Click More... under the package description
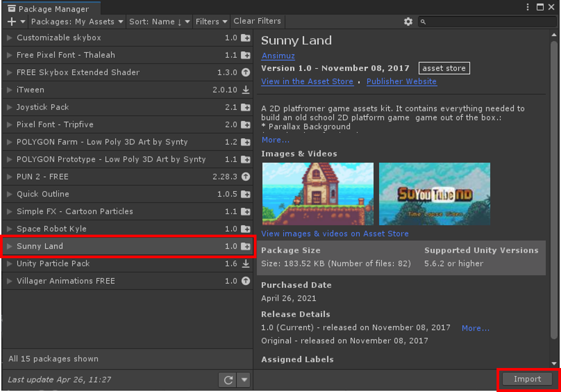Viewport: 561px width, 392px height. click(275, 140)
